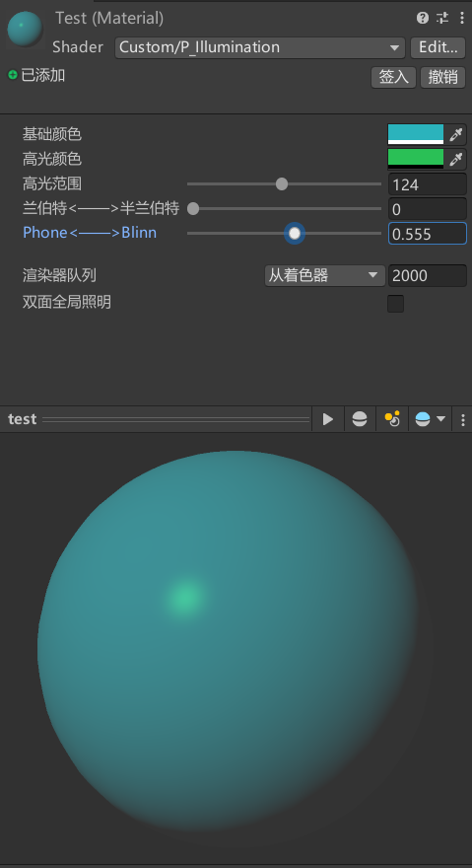Pick base color with 基础颜色 eyedropper
472x868 pixels.
pyautogui.click(x=456, y=134)
